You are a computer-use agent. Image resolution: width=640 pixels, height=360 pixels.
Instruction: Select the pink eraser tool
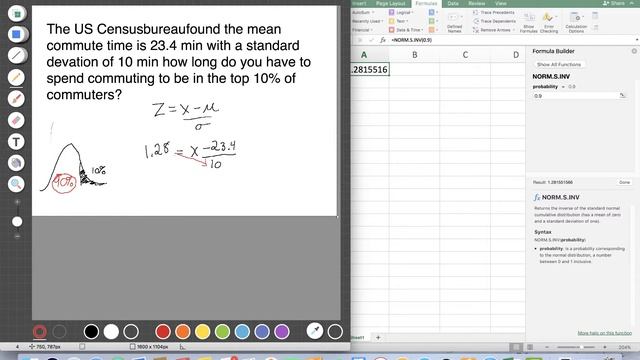click(16, 120)
